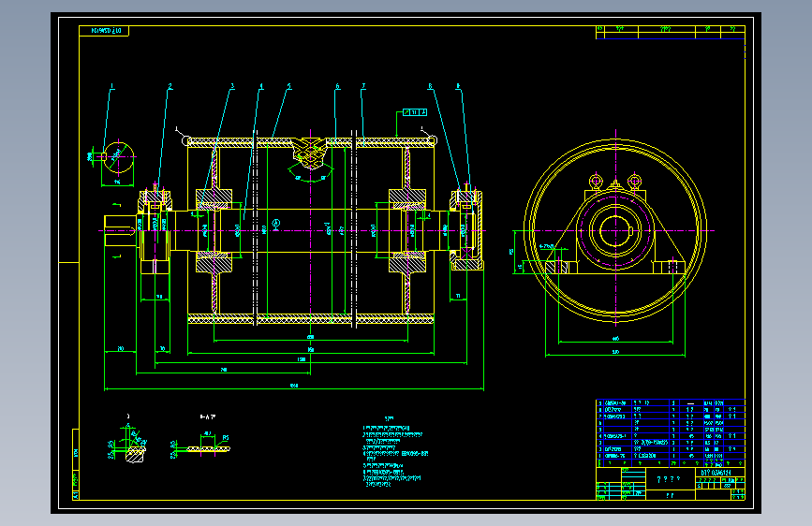The image size is (812, 526).
Task: Click part callout number 1
Action: (111, 86)
